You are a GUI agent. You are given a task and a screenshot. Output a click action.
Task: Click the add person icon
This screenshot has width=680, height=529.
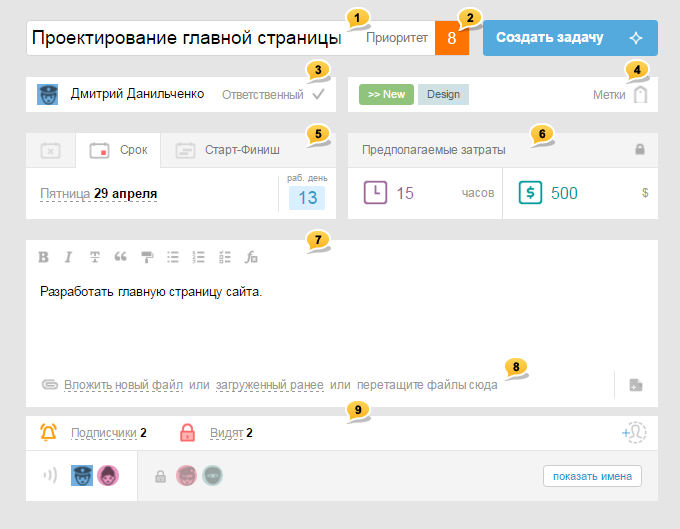(x=634, y=432)
